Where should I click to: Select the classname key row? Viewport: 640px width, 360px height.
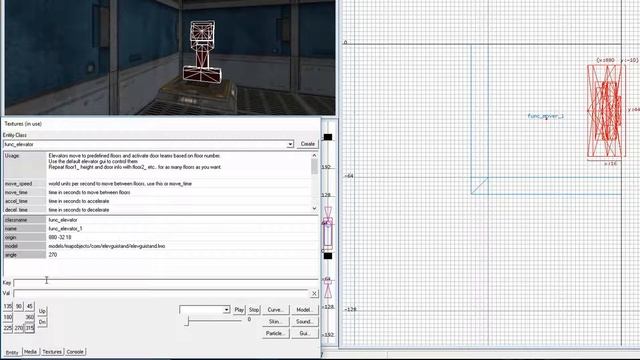161,220
